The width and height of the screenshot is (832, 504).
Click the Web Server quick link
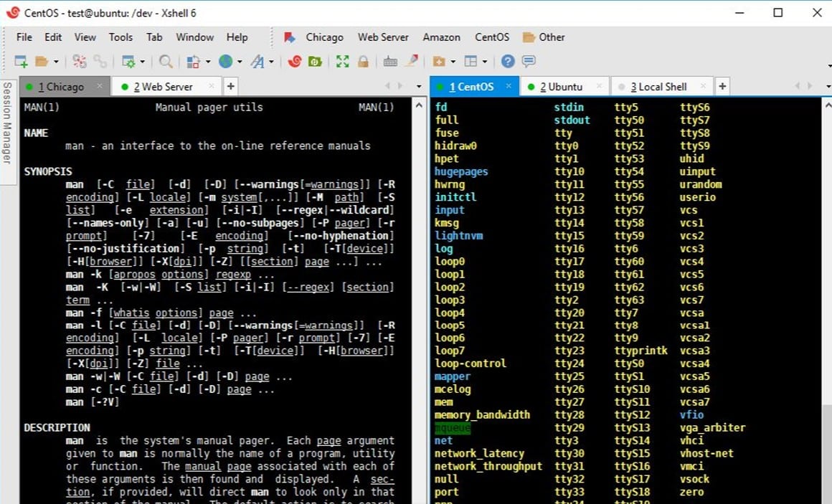click(383, 37)
